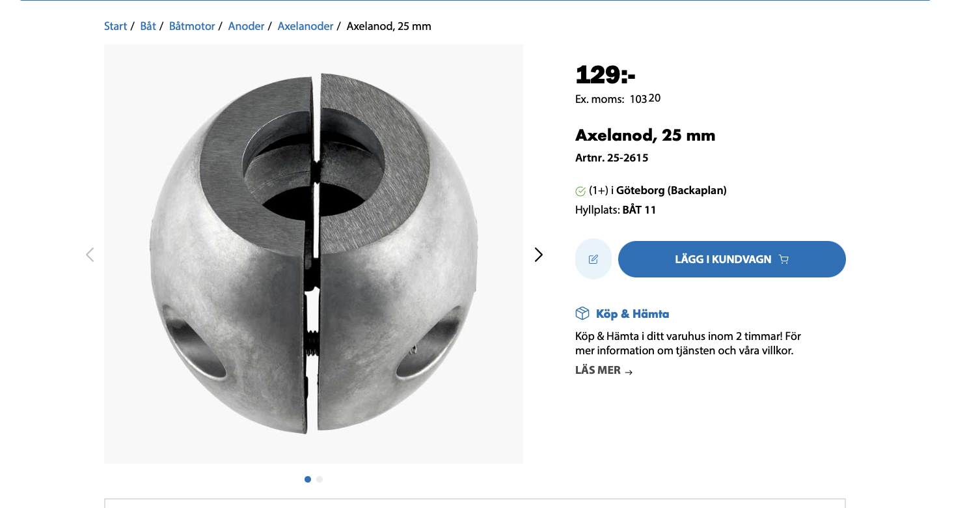The height and width of the screenshot is (508, 980).
Task: Click the arrow next to Läs mer
Action: [629, 372]
